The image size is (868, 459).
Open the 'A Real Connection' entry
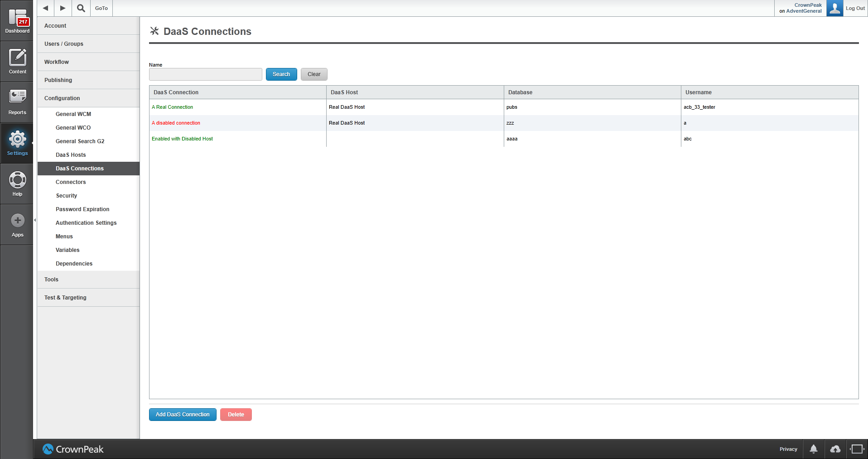click(x=172, y=107)
